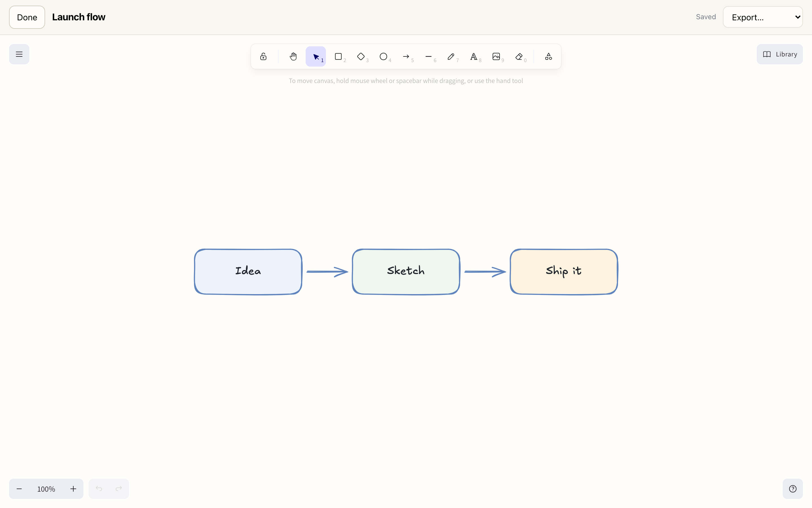
Task: Select the Ellipse tool
Action: tap(383, 56)
